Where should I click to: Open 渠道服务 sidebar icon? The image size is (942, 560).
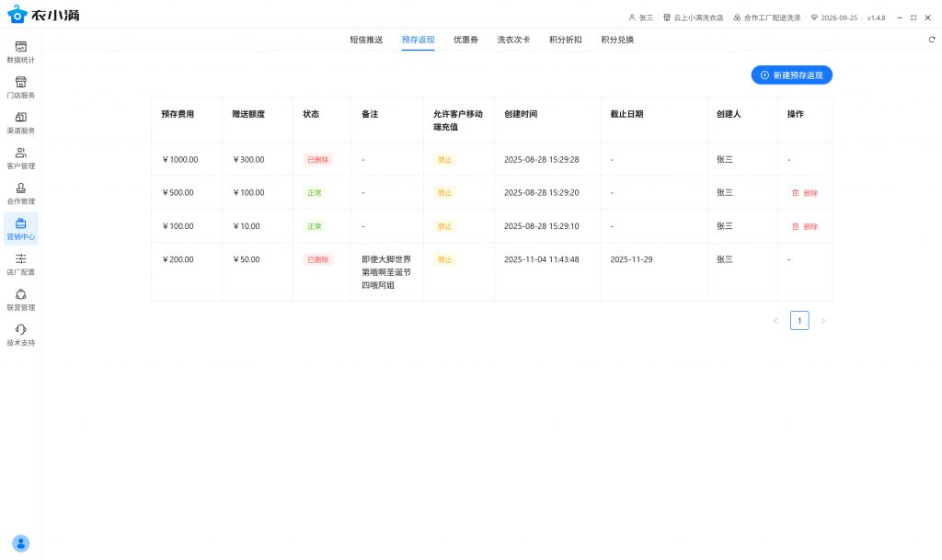pos(20,122)
